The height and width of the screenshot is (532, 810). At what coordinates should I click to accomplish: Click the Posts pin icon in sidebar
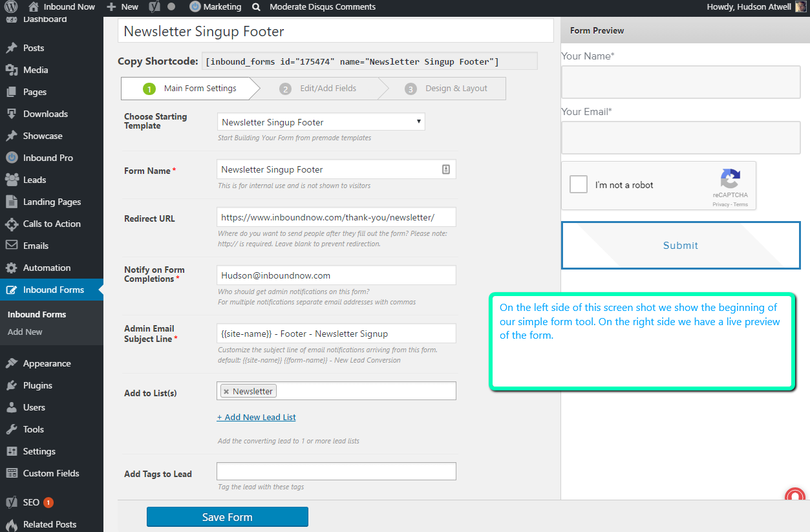pyautogui.click(x=11, y=48)
